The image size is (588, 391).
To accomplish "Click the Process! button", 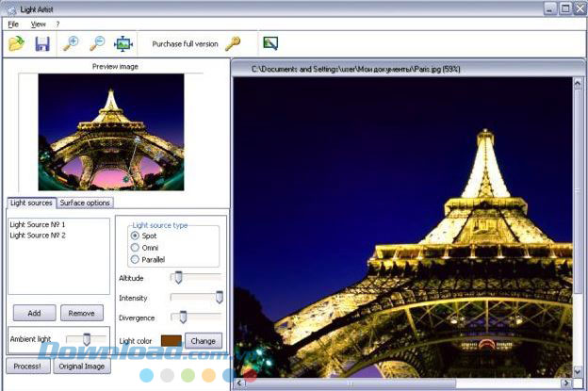I will [28, 366].
